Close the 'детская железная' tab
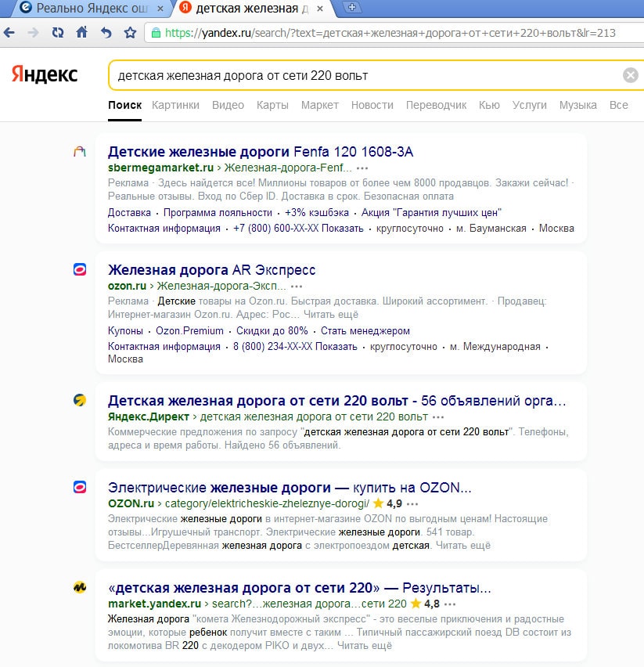The image size is (644, 667). (320, 9)
